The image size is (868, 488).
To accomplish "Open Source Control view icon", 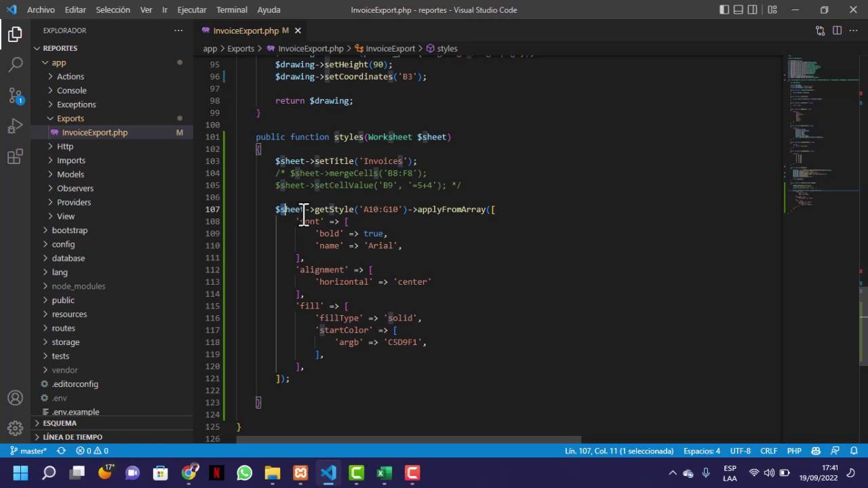I will pyautogui.click(x=15, y=96).
